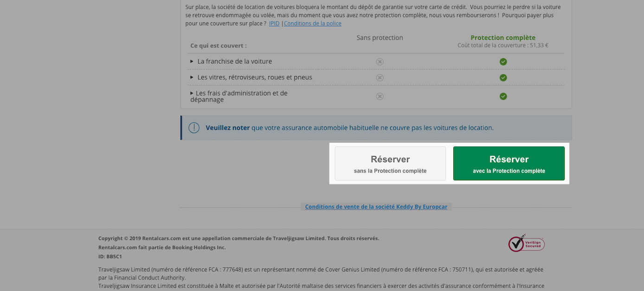Click the Veuillez noter insurance notice banner
Image resolution: width=644 pixels, height=291 pixels.
(x=376, y=127)
